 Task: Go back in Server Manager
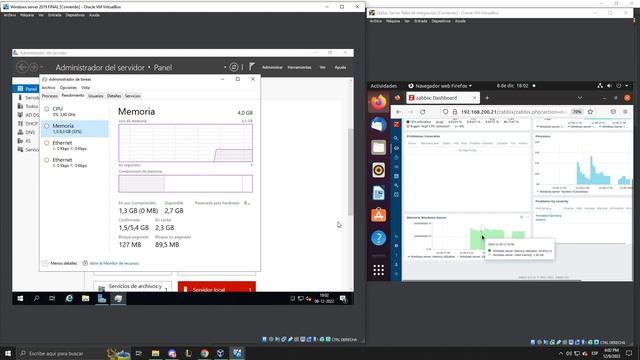22,67
